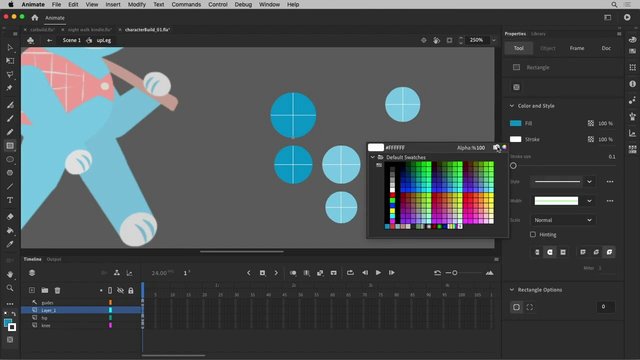Open the Info panel icon in right dock
This screenshot has width=640, height=360.
coord(632,84)
